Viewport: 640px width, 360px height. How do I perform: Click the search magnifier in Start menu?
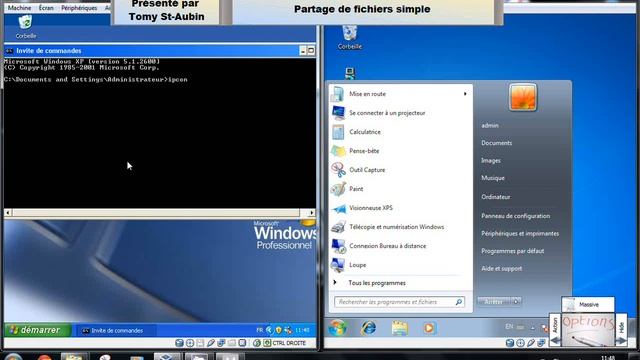pyautogui.click(x=458, y=302)
